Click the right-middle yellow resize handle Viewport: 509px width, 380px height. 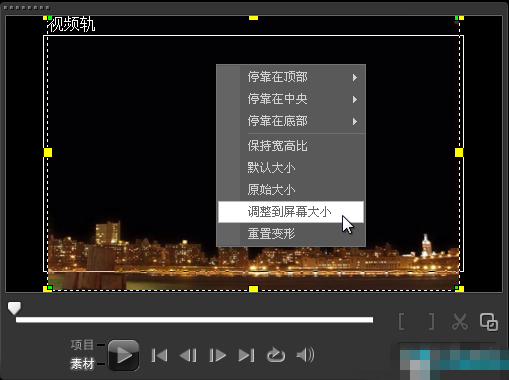tap(459, 152)
